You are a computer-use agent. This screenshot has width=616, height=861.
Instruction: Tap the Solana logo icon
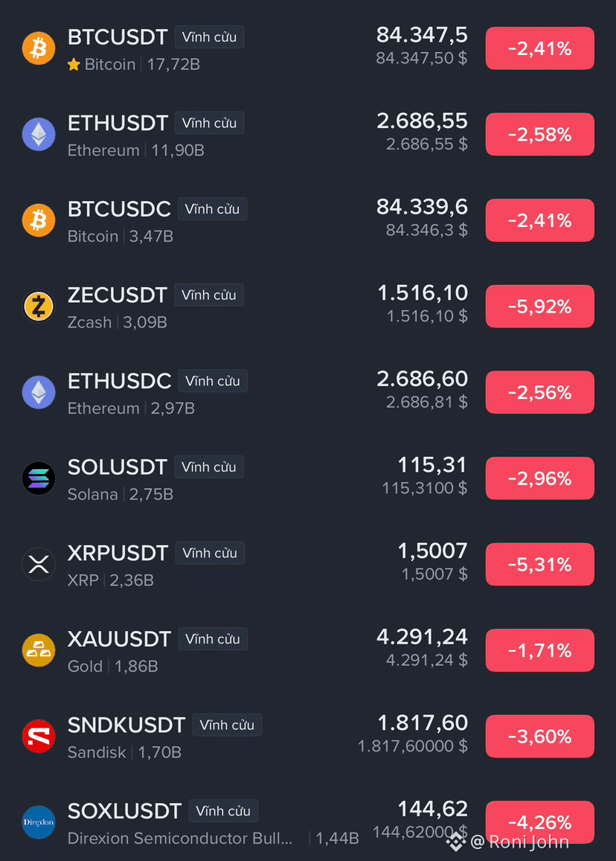coord(39,478)
